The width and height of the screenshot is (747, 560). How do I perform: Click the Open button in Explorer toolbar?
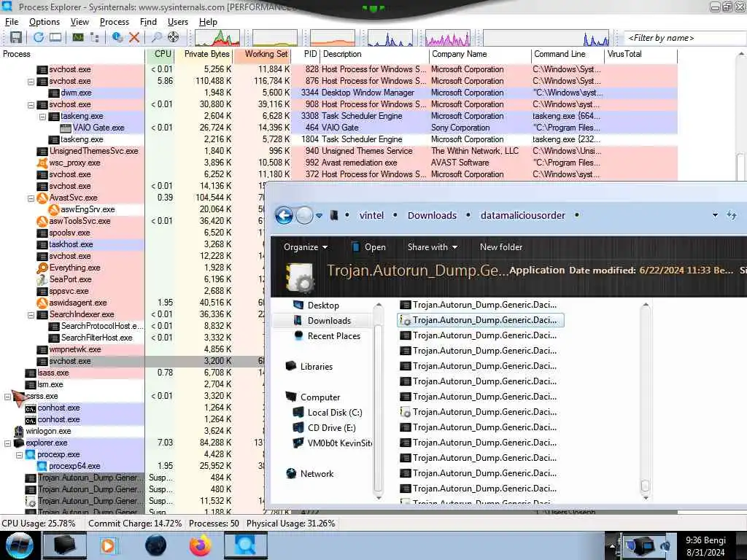368,247
